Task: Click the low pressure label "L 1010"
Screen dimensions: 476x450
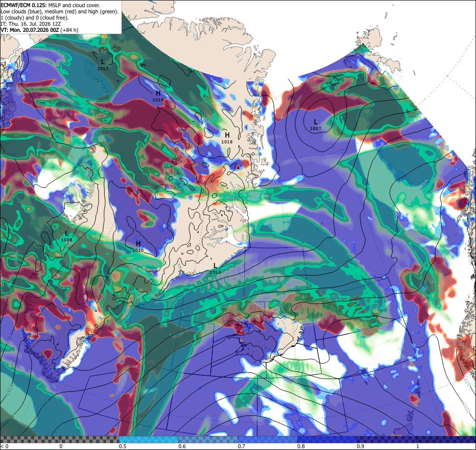Action: click(215, 269)
